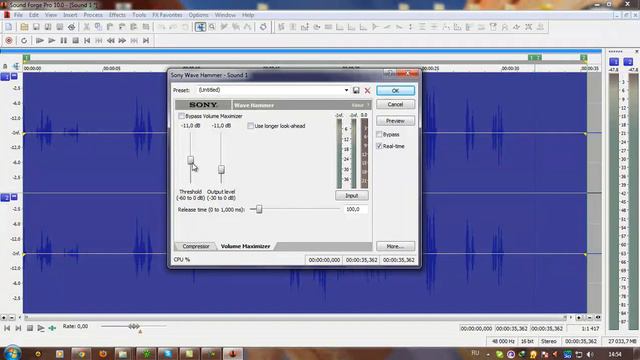Viewport: 640px width, 360px height.
Task: Click the Copy toolbar icon
Action: coord(98,27)
